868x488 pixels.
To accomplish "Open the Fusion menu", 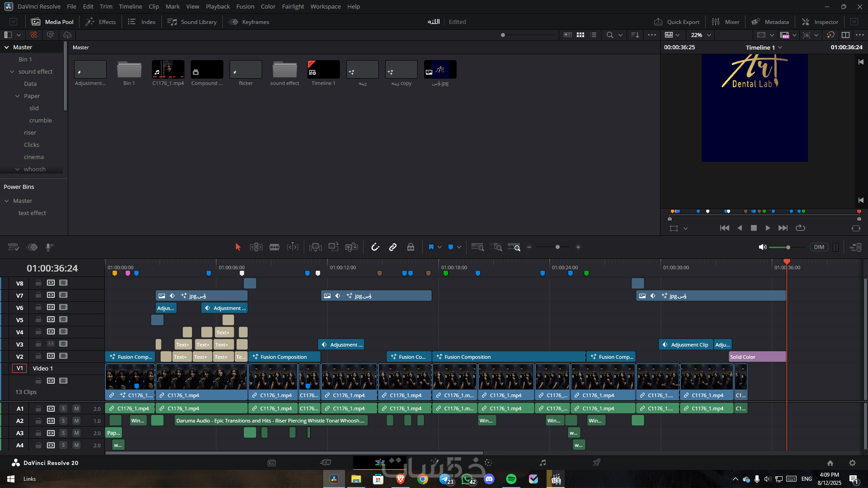I will [245, 6].
